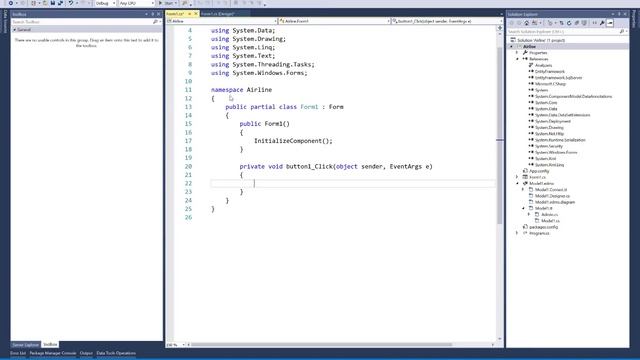Collapse the References node
640x360 pixels.
coord(517,59)
